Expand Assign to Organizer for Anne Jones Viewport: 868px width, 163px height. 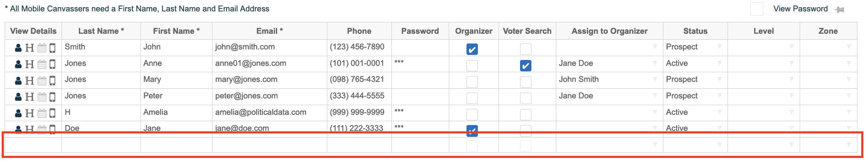tap(609, 63)
